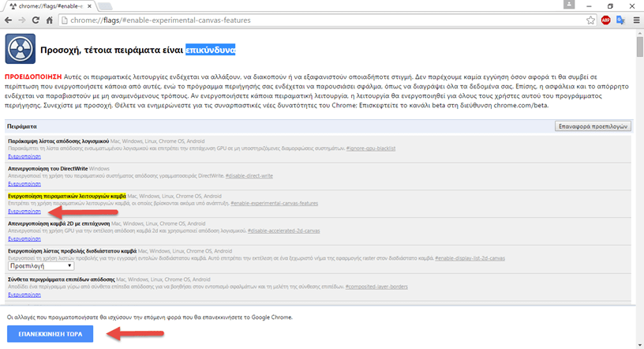Click the radiation warning icon
The image size is (644, 349).
(21, 49)
